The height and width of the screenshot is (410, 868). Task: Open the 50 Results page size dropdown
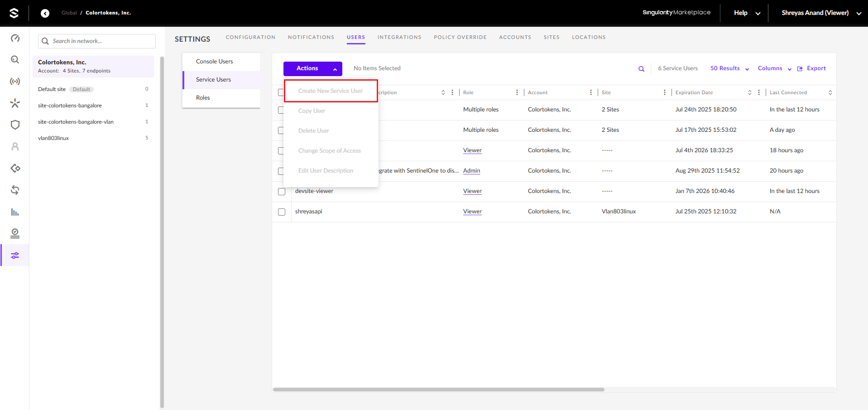729,68
